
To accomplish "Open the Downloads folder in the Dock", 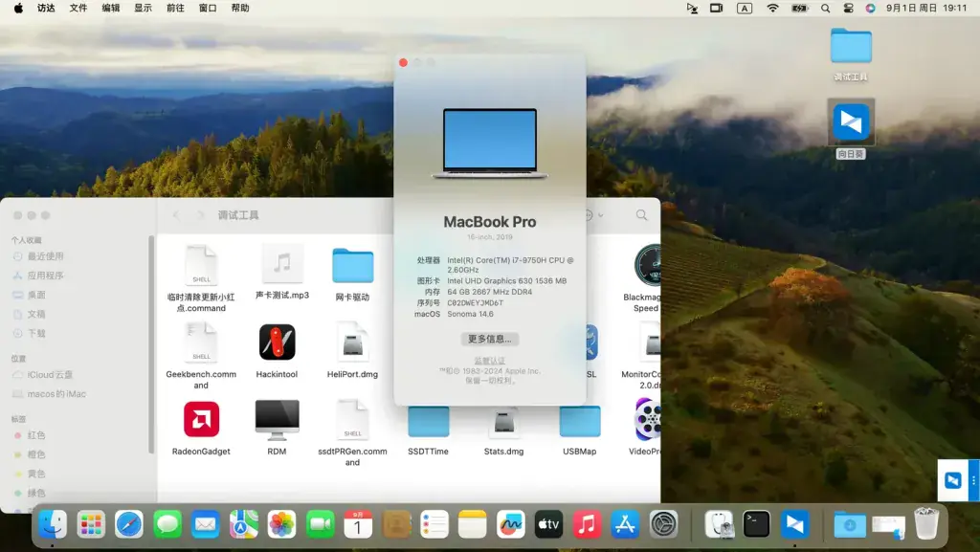I will 850,524.
